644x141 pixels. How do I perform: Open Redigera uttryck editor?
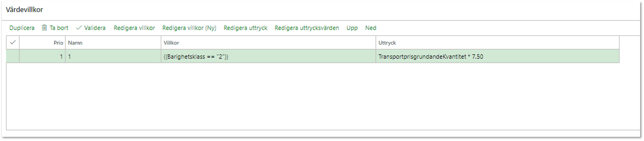pos(245,28)
